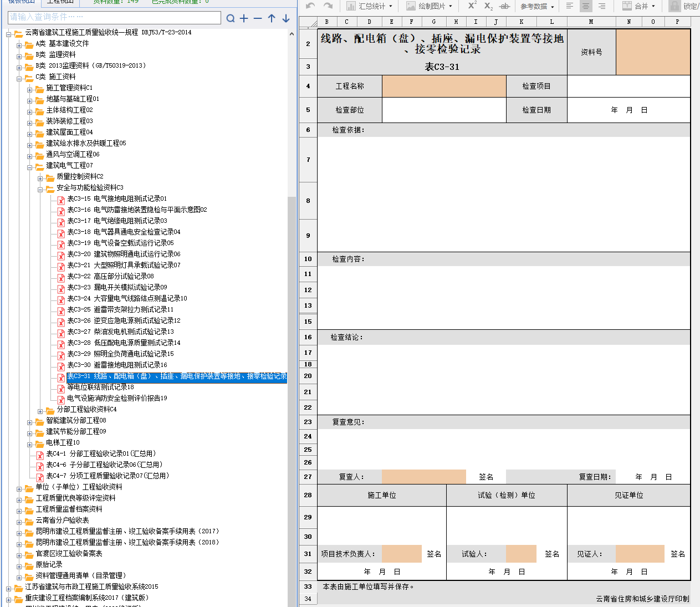Click the 检查依据 label cell
This screenshot has width=700, height=607.
click(349, 130)
